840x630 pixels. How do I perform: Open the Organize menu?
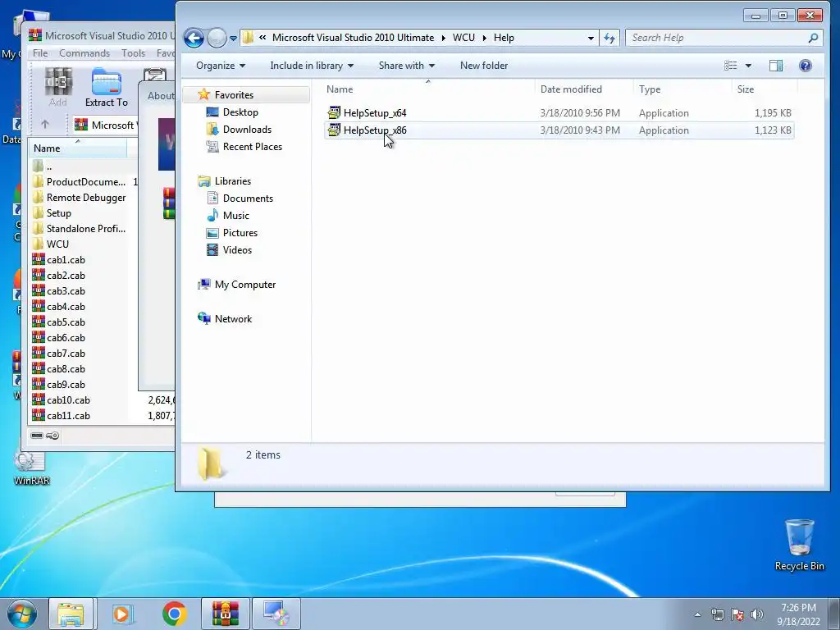[221, 66]
